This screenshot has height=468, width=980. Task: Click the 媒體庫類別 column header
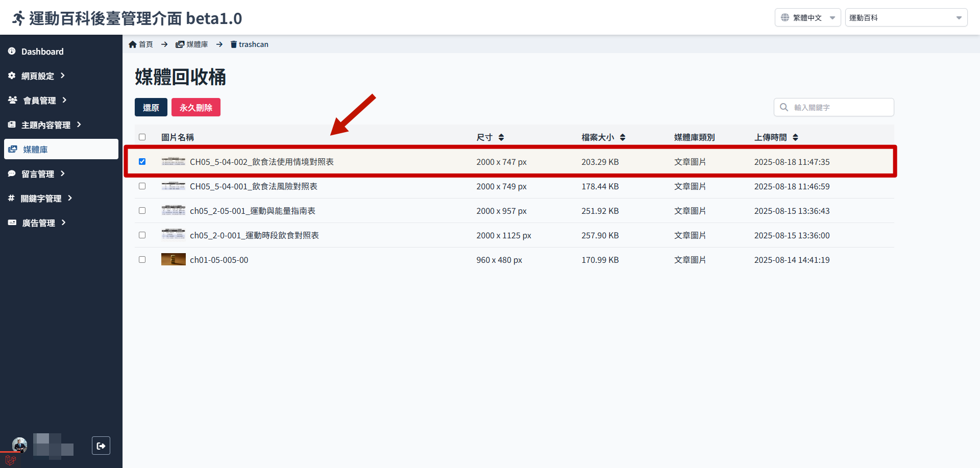[695, 137]
